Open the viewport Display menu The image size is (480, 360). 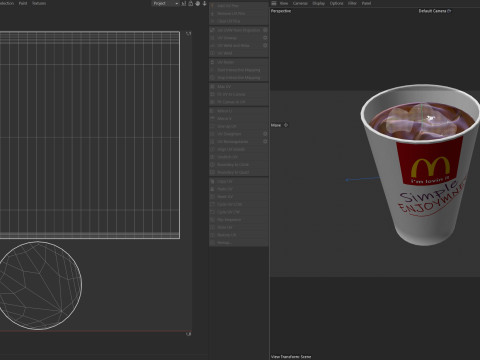318,3
